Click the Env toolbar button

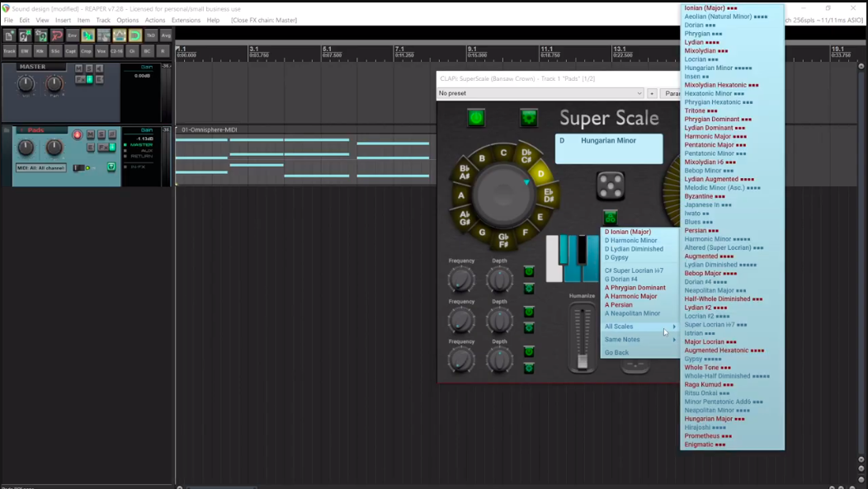coord(72,35)
